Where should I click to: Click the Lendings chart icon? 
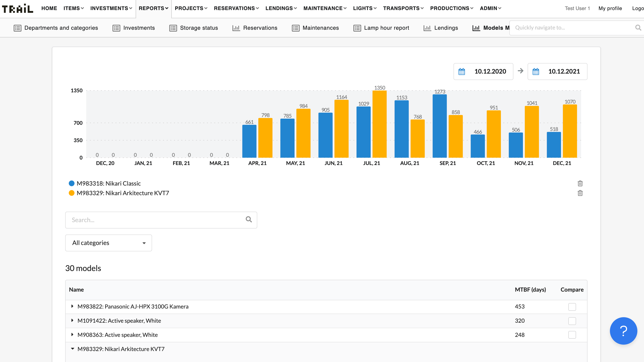[x=427, y=28]
